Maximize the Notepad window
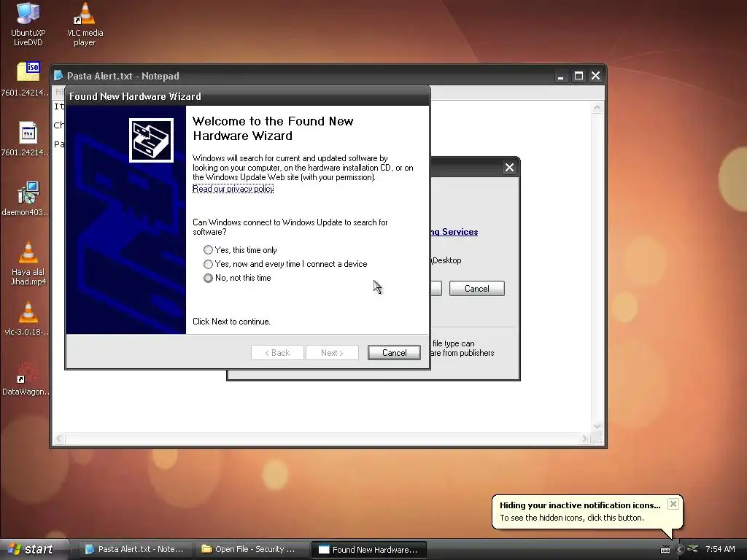This screenshot has width=747, height=560. [578, 76]
